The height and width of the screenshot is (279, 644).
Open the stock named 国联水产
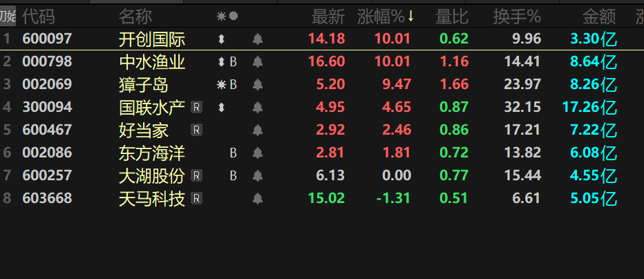(152, 108)
